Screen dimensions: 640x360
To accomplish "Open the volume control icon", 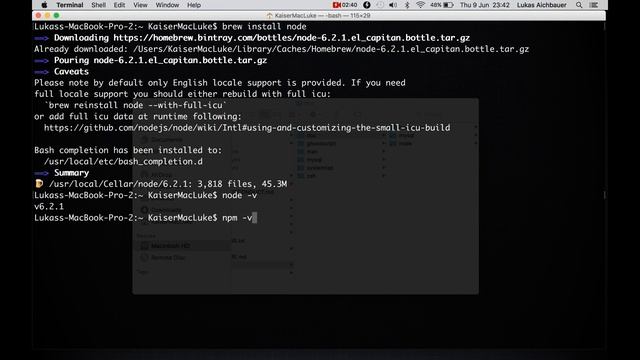I will tap(393, 5).
